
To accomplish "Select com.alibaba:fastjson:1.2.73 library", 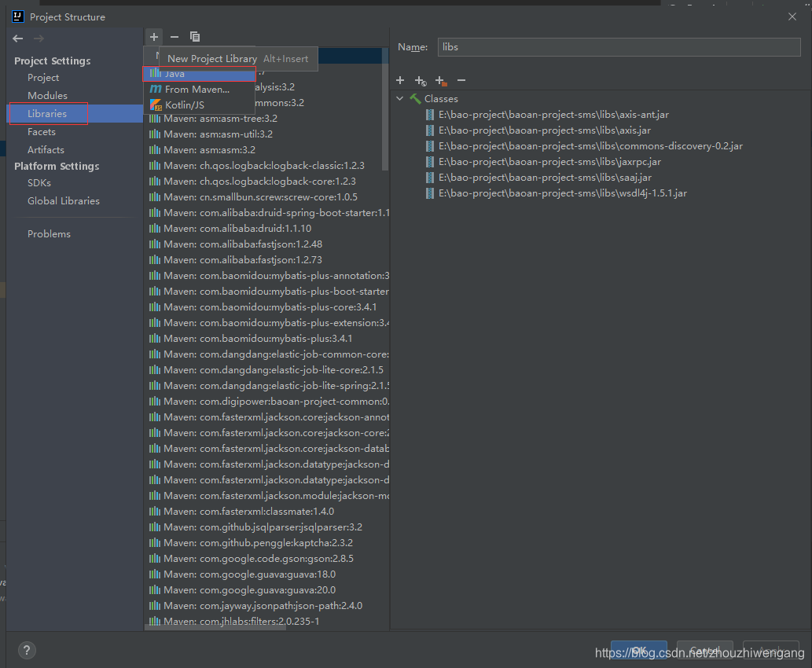I will point(236,260).
